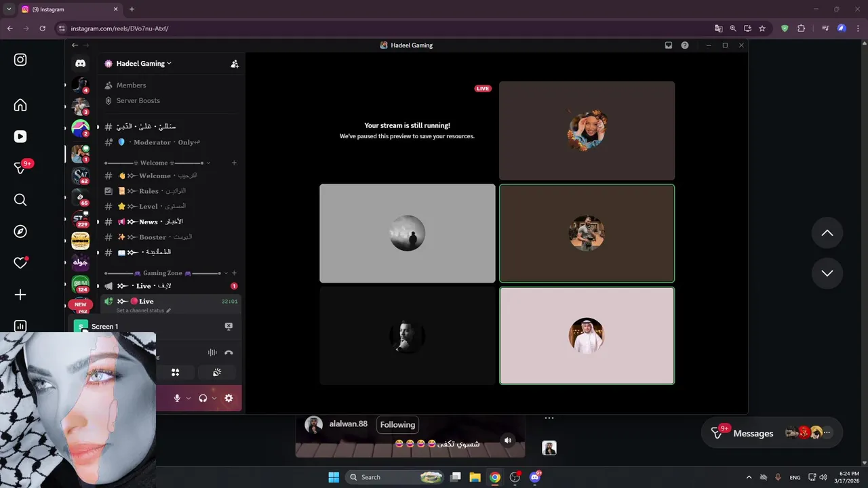Viewport: 868px width, 488px height.
Task: Click the Discord invite people icon
Action: pos(235,64)
